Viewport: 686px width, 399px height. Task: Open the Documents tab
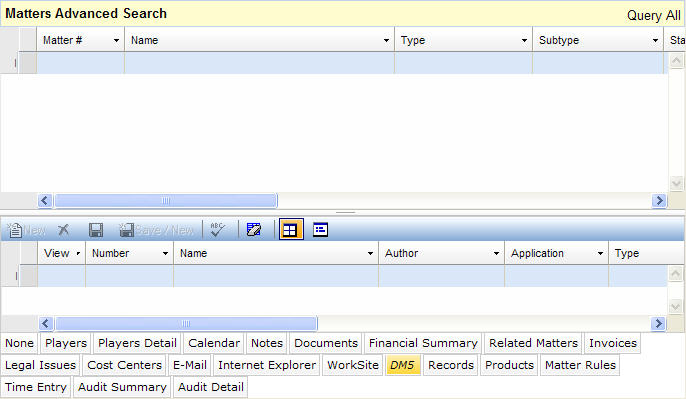pos(326,343)
